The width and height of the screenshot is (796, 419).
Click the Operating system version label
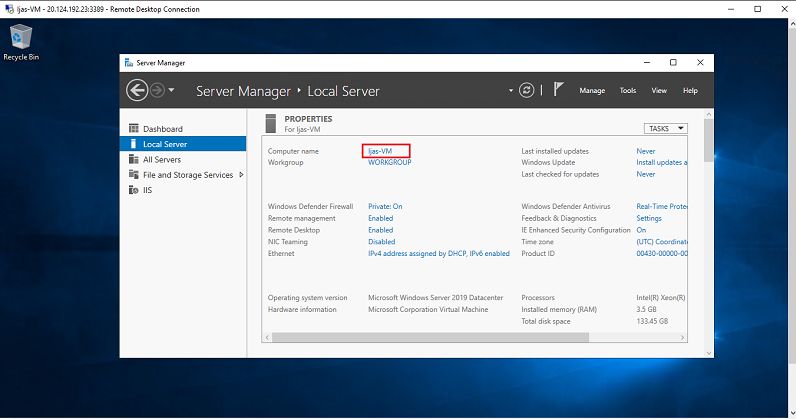308,298
